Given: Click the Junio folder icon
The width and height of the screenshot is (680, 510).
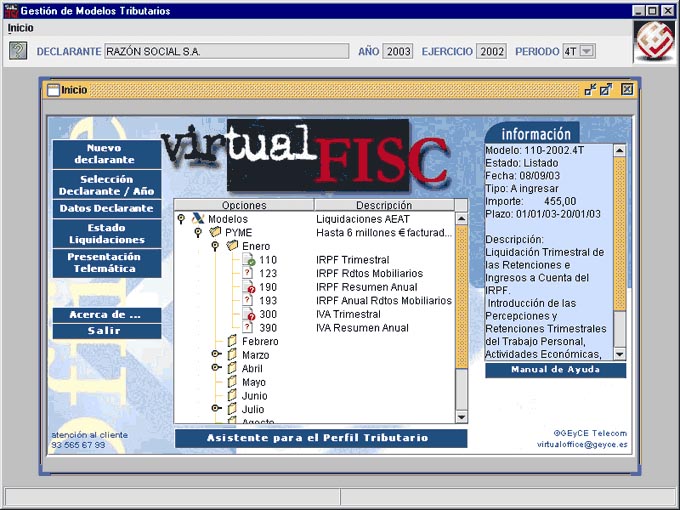Looking at the screenshot, I should [x=232, y=395].
